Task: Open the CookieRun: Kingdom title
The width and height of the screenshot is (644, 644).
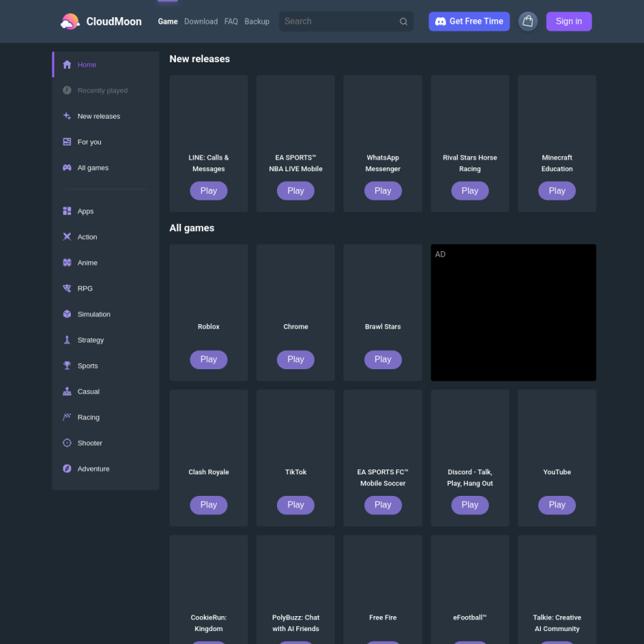Action: [209, 623]
